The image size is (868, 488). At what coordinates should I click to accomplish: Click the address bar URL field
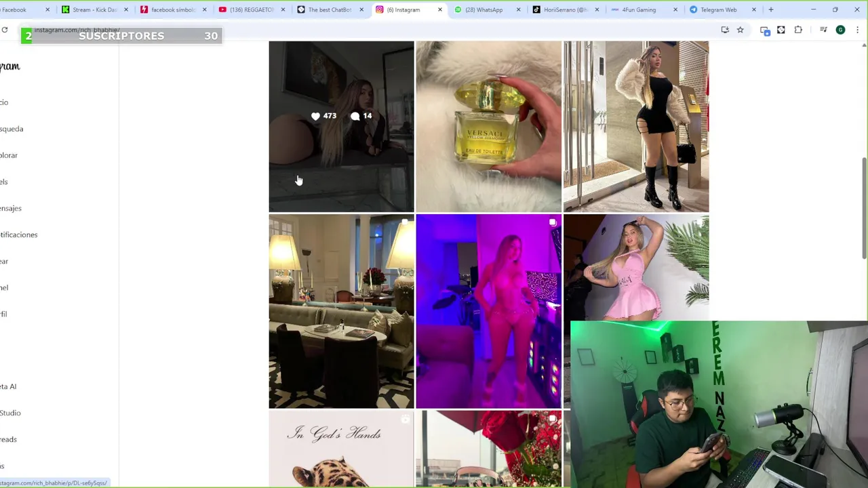pos(366,30)
